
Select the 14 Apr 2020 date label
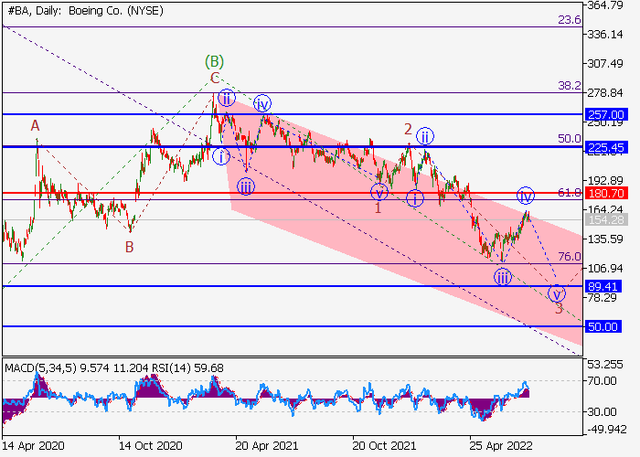coord(33,446)
